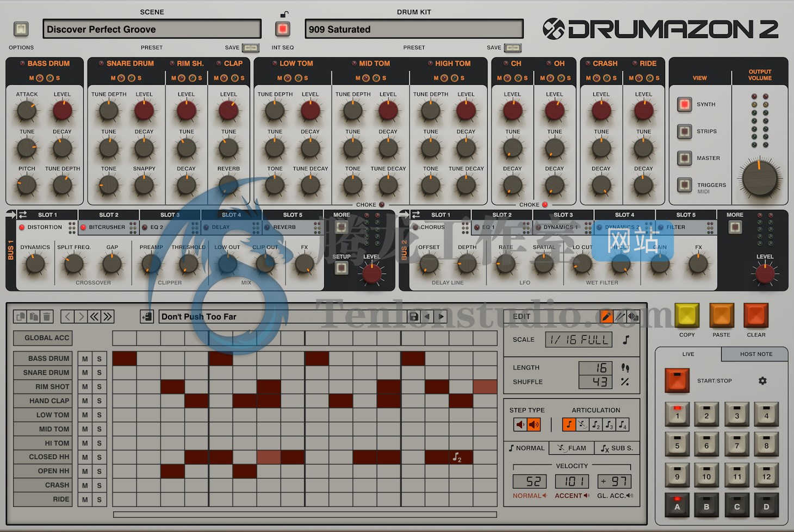Click the red CLEAR button
Image resolution: width=794 pixels, height=532 pixels.
[756, 316]
